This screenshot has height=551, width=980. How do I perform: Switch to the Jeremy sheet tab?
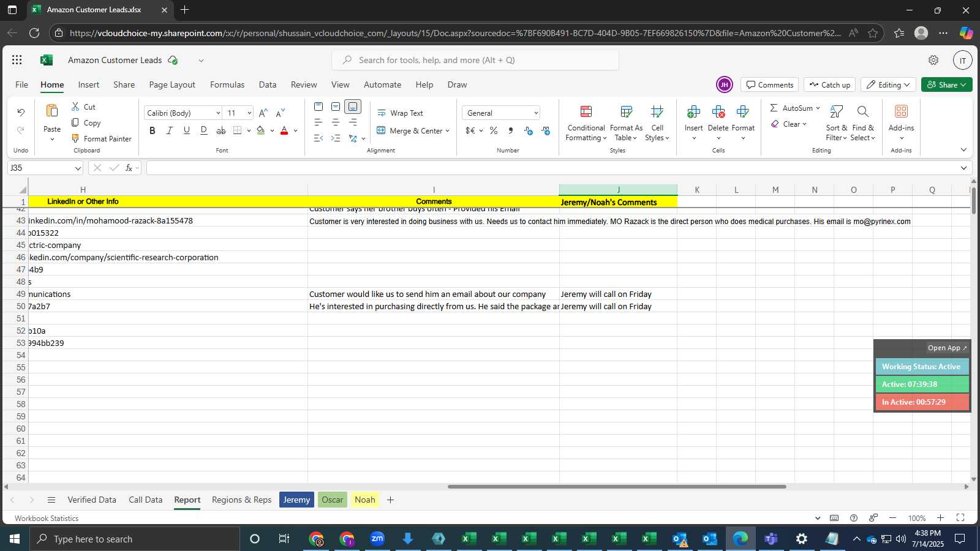point(296,500)
